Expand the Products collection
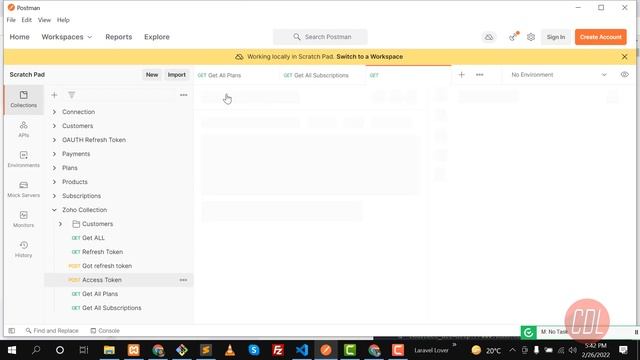 pos(54,182)
